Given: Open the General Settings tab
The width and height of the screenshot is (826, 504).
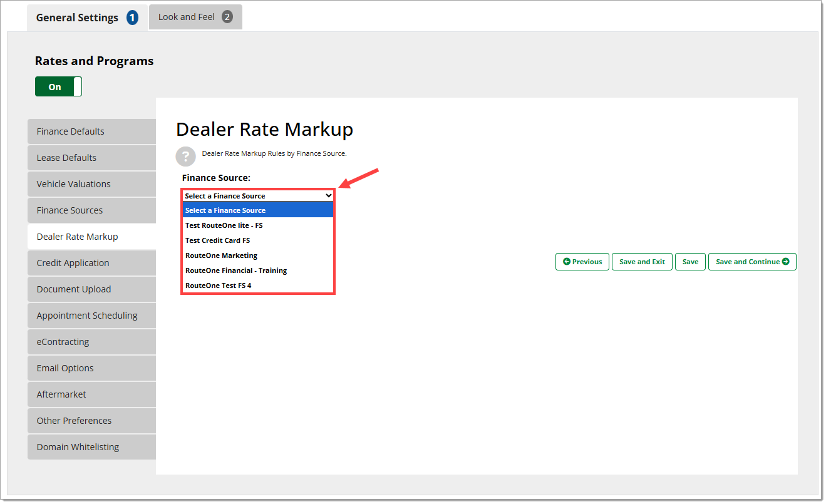Looking at the screenshot, I should point(86,18).
